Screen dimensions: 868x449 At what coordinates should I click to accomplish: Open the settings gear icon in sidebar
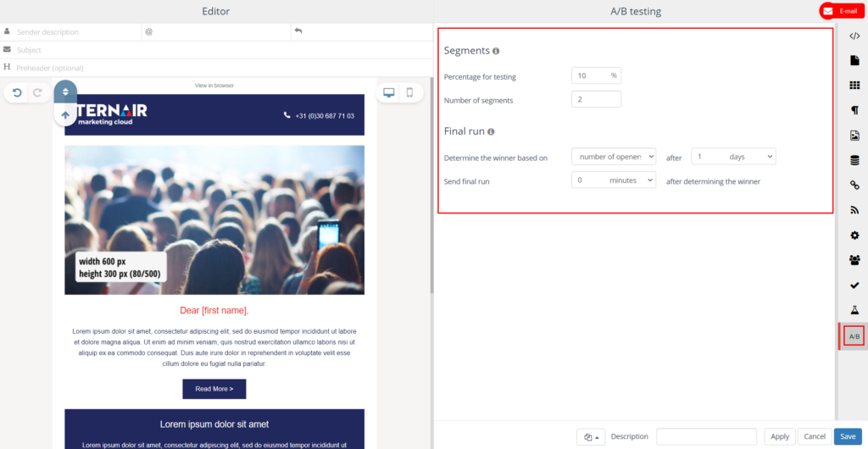(854, 236)
